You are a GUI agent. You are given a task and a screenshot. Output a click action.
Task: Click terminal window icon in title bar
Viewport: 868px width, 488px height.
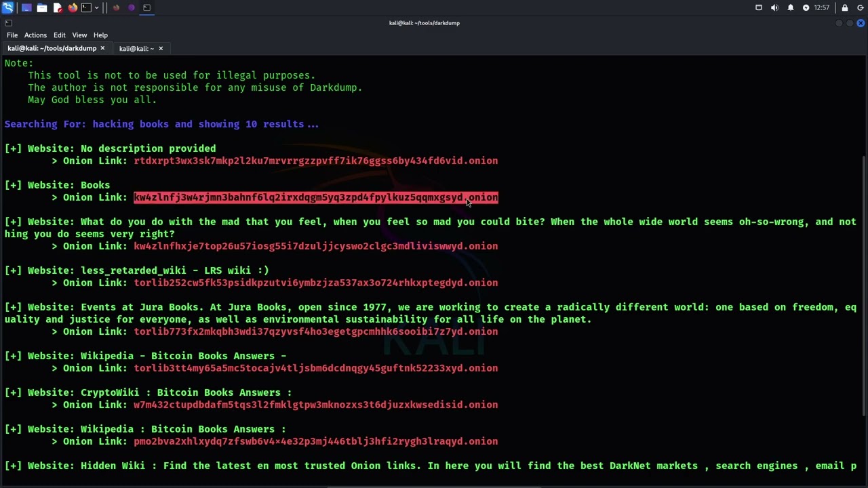pos(8,23)
